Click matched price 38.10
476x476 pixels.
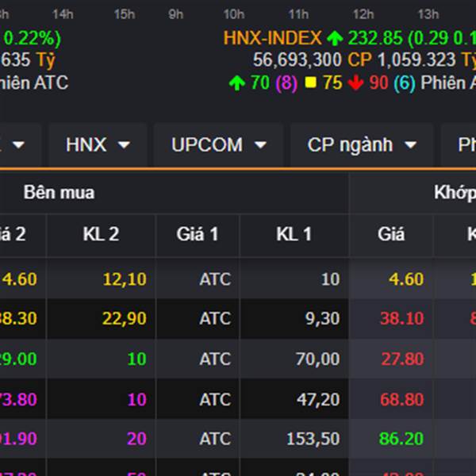coord(401,318)
